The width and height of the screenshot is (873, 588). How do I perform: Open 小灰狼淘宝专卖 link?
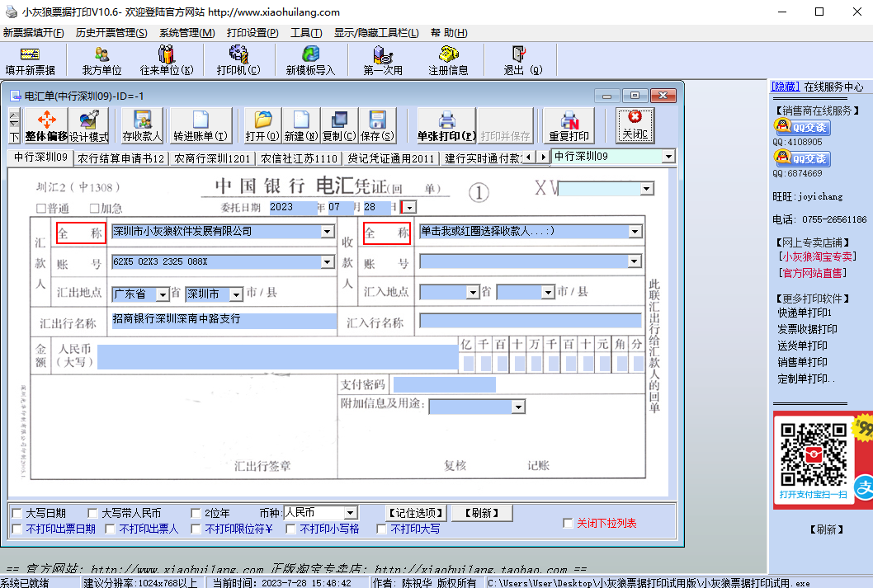[818, 256]
